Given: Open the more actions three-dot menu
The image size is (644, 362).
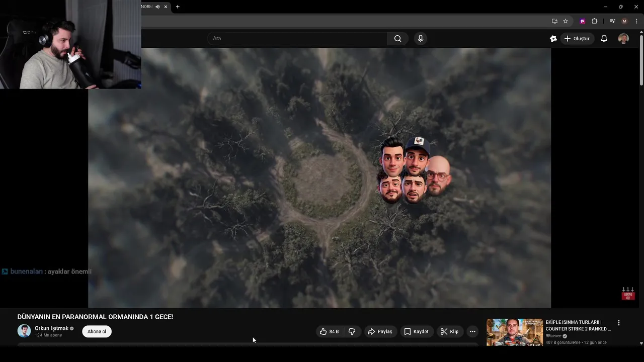Looking at the screenshot, I should (x=472, y=331).
